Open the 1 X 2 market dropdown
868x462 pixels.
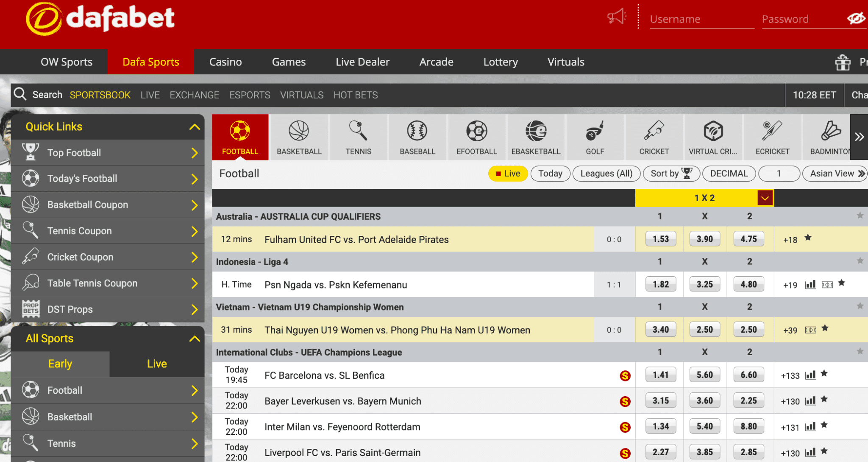coord(765,198)
